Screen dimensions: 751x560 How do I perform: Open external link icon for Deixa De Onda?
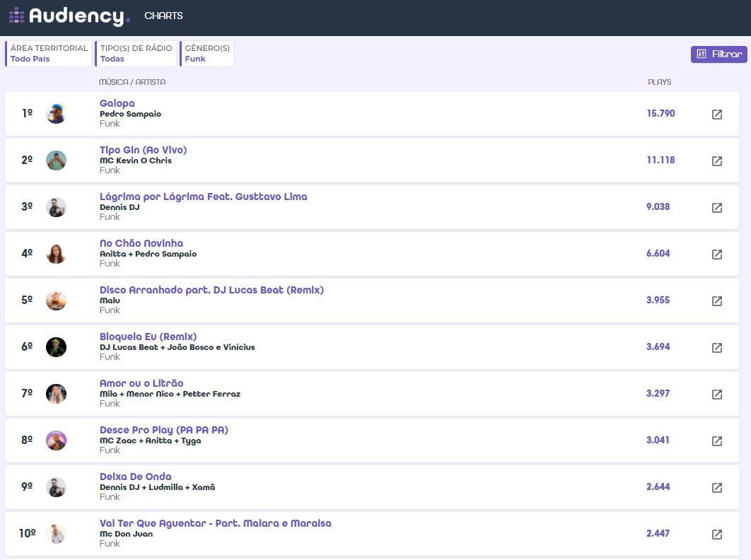click(x=716, y=488)
